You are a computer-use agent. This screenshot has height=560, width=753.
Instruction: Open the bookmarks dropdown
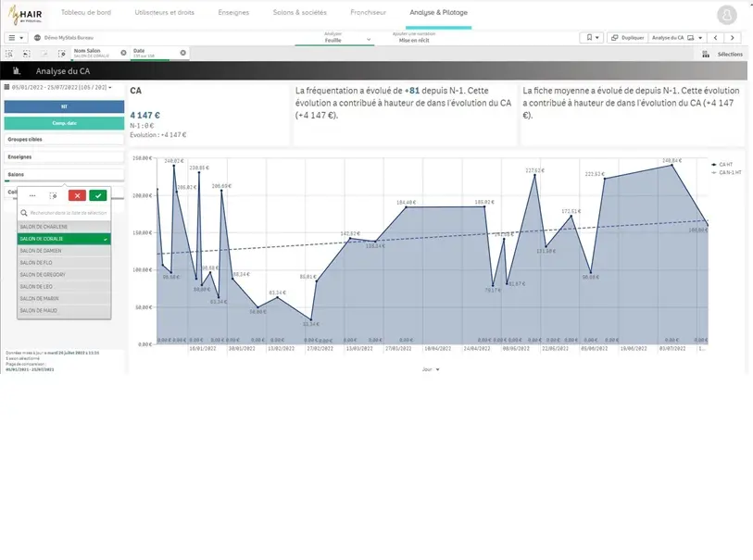[592, 38]
